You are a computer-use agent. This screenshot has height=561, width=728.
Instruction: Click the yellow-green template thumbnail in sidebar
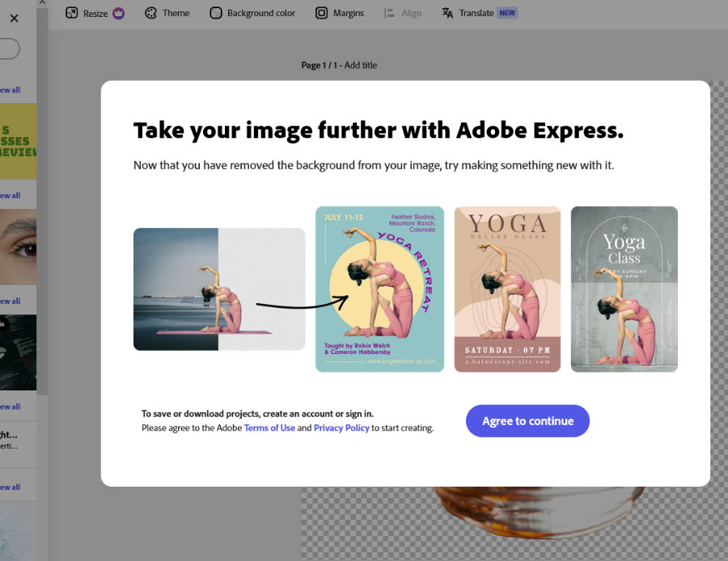18,141
